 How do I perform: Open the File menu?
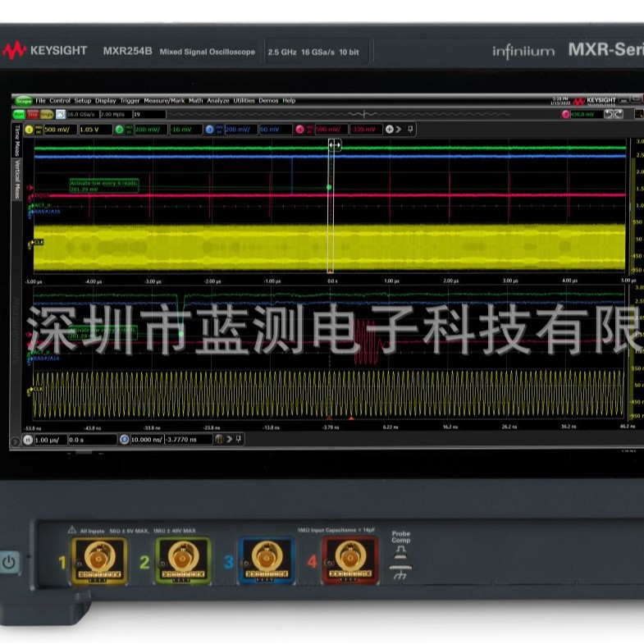coord(40,101)
